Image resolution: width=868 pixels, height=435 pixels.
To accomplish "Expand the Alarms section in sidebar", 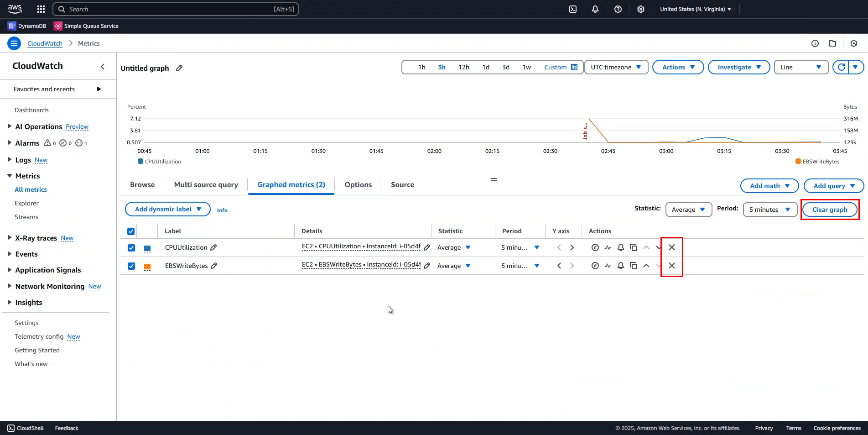I will (x=10, y=143).
